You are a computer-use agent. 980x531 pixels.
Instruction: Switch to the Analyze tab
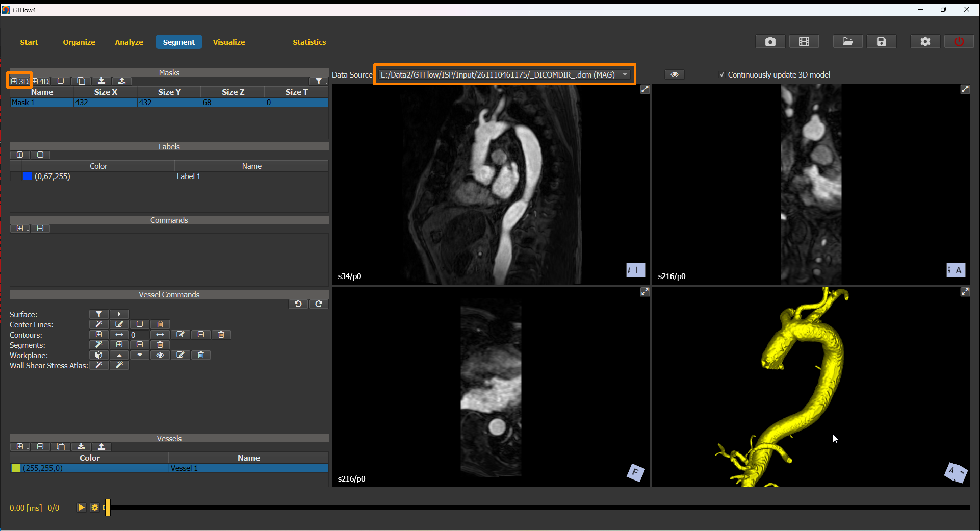pos(129,42)
